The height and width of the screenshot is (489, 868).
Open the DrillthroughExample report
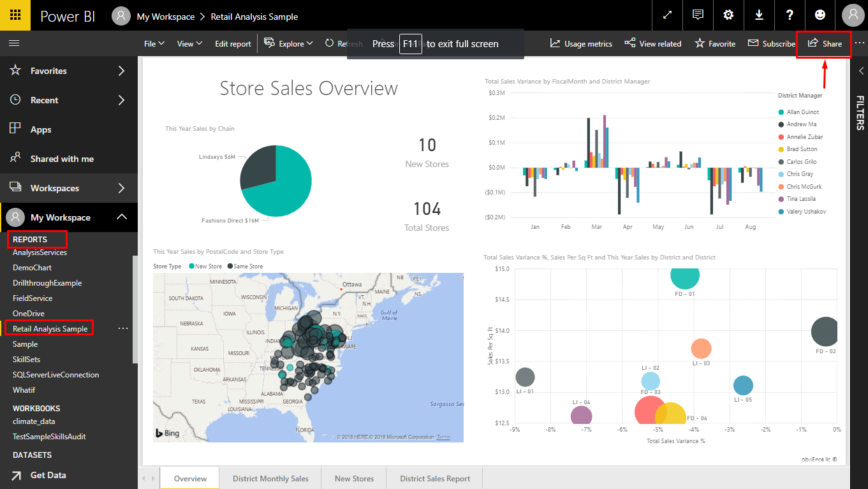(x=47, y=283)
